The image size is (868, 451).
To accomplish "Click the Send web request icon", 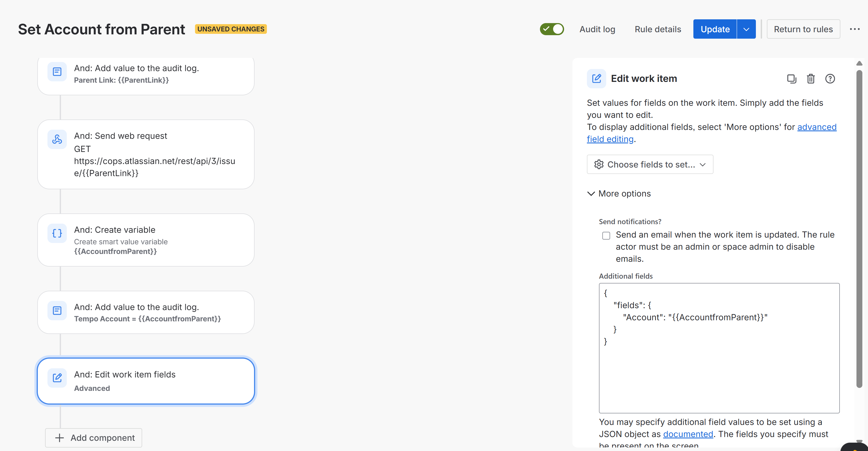I will pos(57,139).
